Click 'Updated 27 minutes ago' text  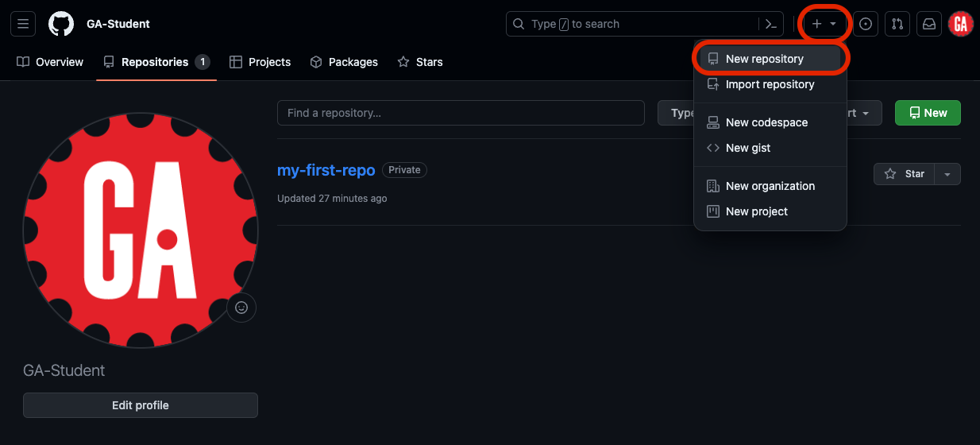click(x=332, y=199)
